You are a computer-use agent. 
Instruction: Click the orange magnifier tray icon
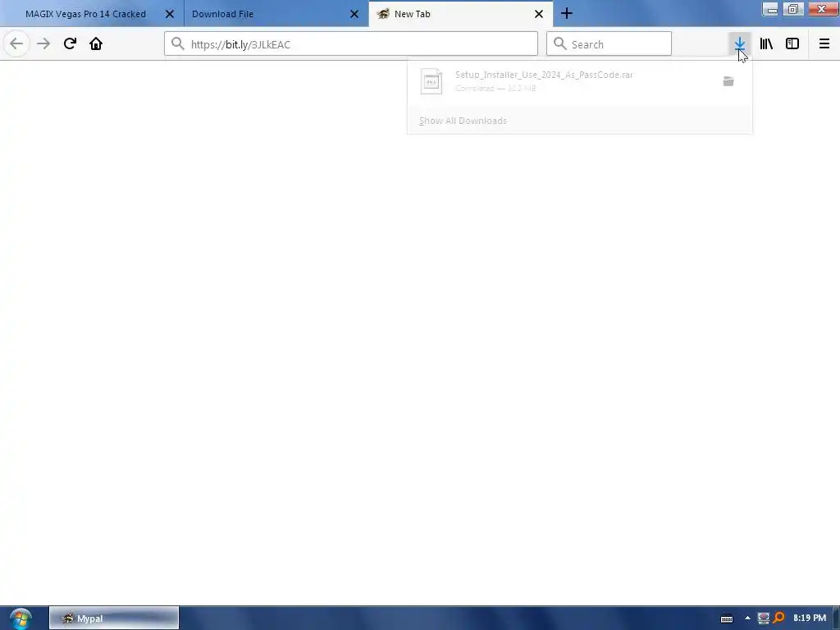[x=778, y=619]
